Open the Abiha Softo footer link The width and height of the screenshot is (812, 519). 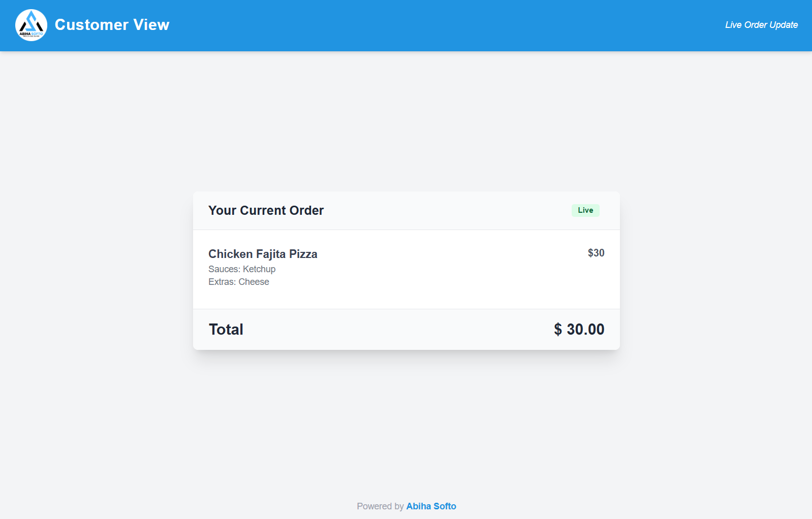[x=431, y=506]
